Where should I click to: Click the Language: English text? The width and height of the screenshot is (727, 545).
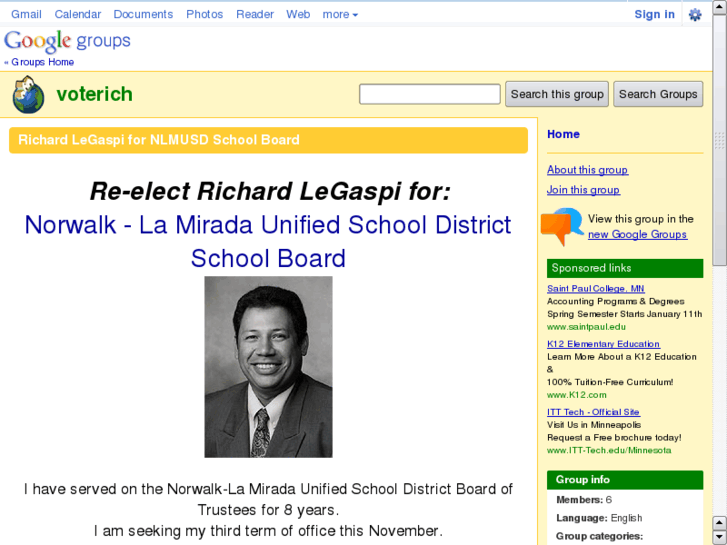599,518
